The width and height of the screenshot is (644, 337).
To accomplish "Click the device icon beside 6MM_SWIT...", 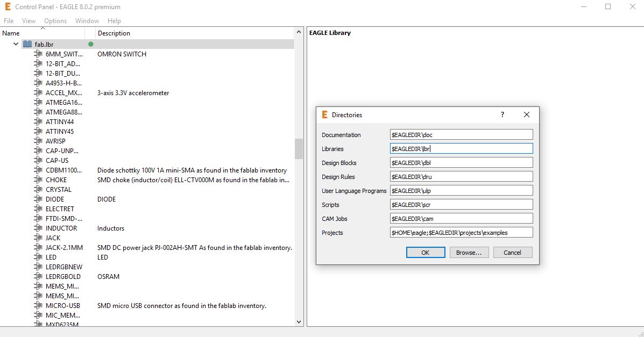I will (x=38, y=54).
